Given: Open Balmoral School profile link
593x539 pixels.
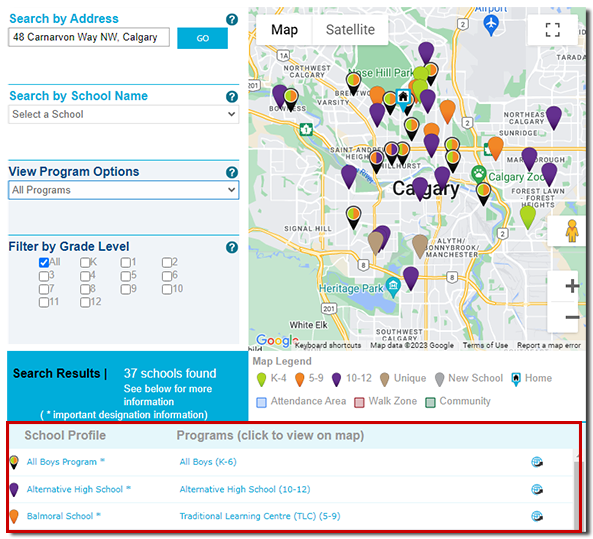Looking at the screenshot, I should click(x=60, y=516).
